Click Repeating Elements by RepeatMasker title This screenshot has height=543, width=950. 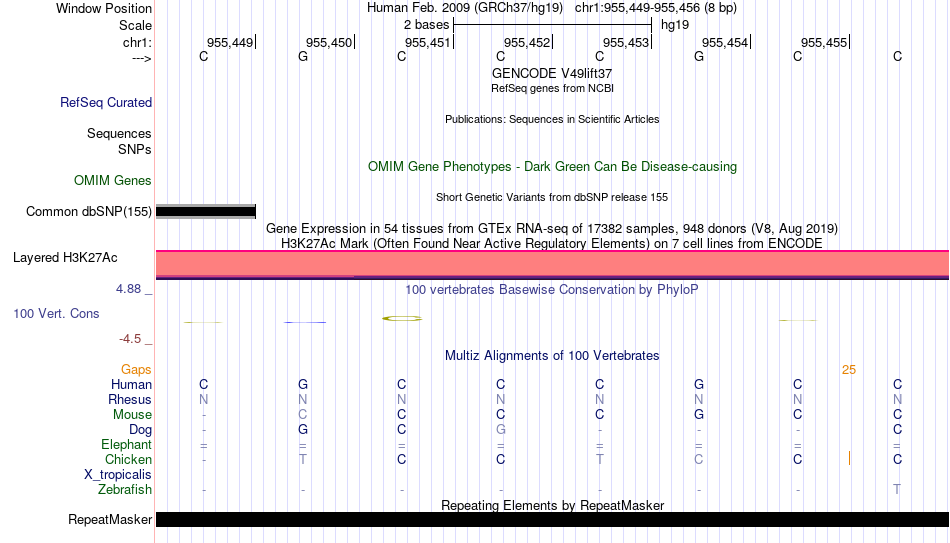[x=552, y=505]
